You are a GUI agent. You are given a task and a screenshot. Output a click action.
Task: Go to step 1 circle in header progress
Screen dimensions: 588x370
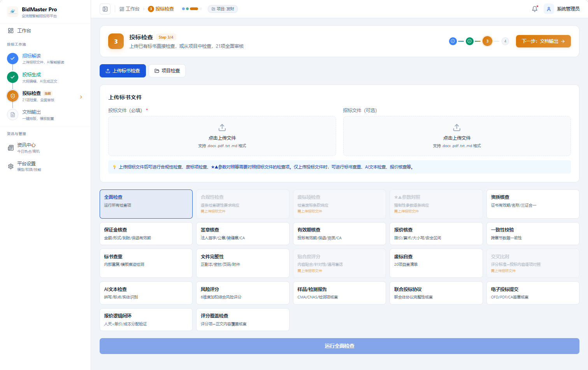[453, 41]
